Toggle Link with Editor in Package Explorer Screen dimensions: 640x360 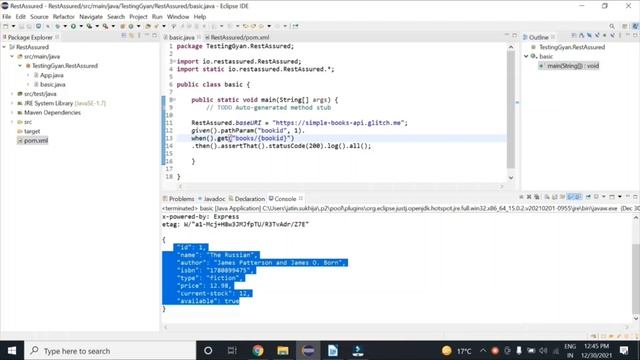pos(131,36)
